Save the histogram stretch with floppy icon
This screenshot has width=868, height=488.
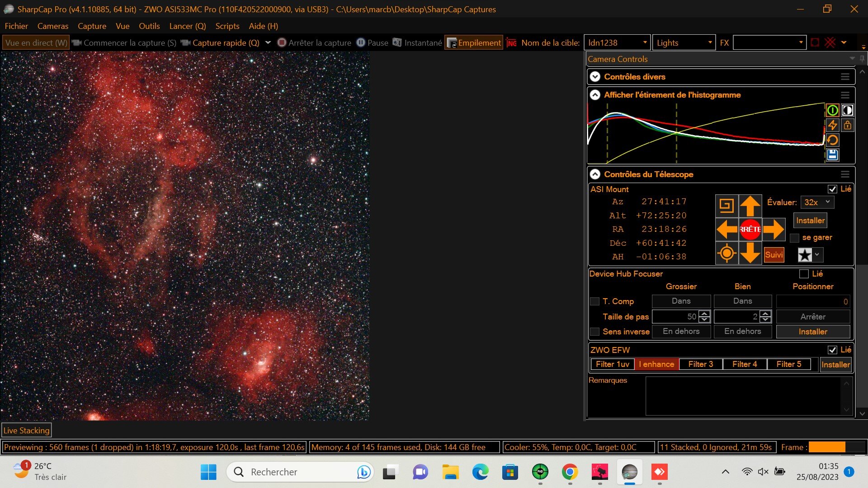(x=833, y=155)
